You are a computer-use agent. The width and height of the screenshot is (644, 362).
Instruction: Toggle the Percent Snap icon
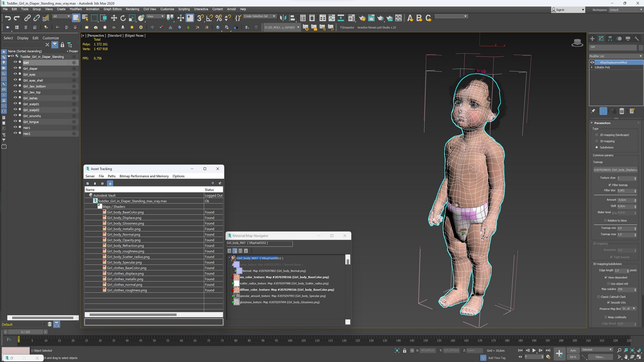(219, 18)
